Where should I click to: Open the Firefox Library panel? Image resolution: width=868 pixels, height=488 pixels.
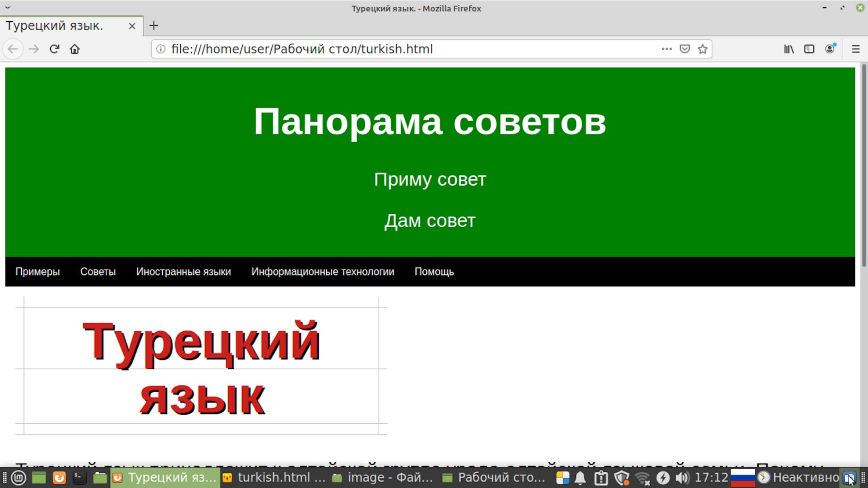pos(789,49)
